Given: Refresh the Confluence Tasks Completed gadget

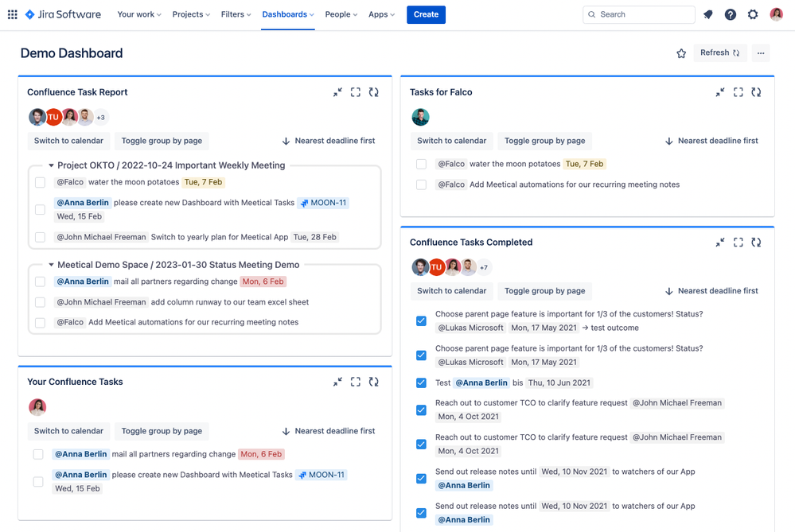Looking at the screenshot, I should [756, 243].
